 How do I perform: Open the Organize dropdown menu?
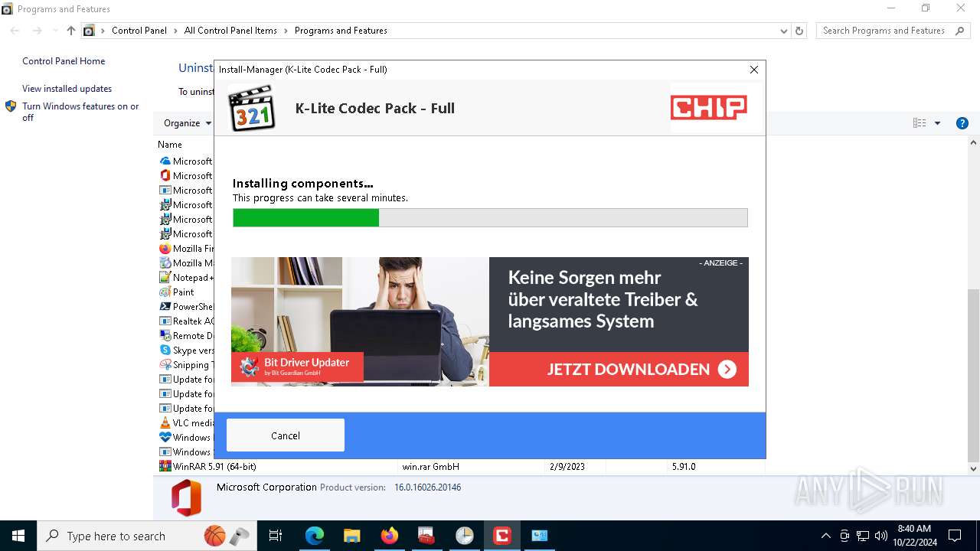point(188,123)
